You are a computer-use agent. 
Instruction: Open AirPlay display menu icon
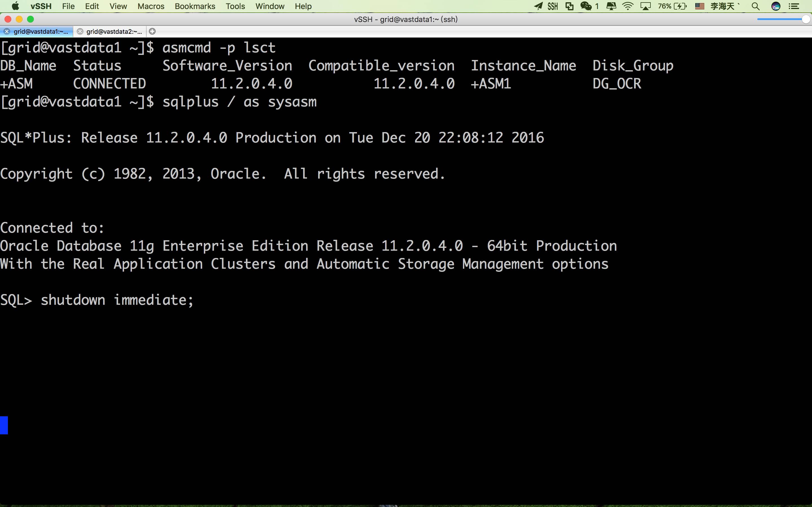645,6
